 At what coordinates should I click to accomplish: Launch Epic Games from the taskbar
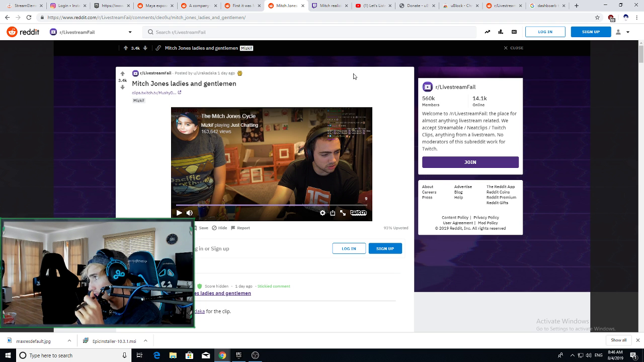tap(238, 355)
